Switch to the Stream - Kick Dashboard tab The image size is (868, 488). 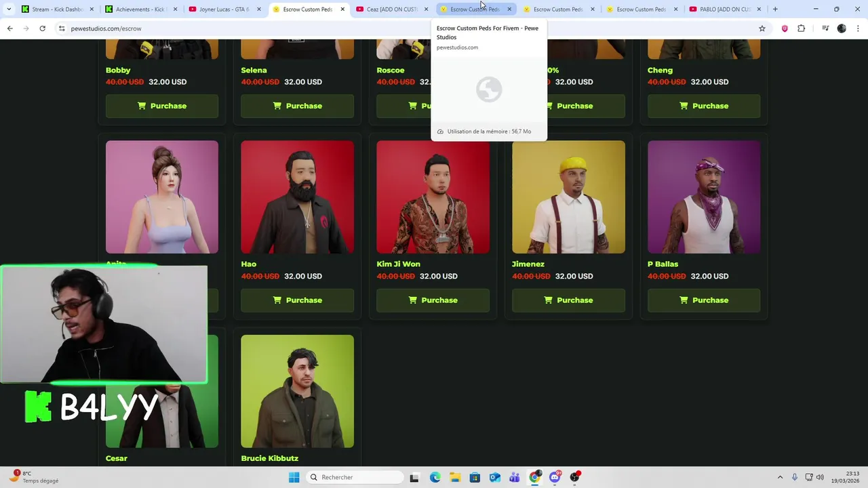tap(58, 9)
